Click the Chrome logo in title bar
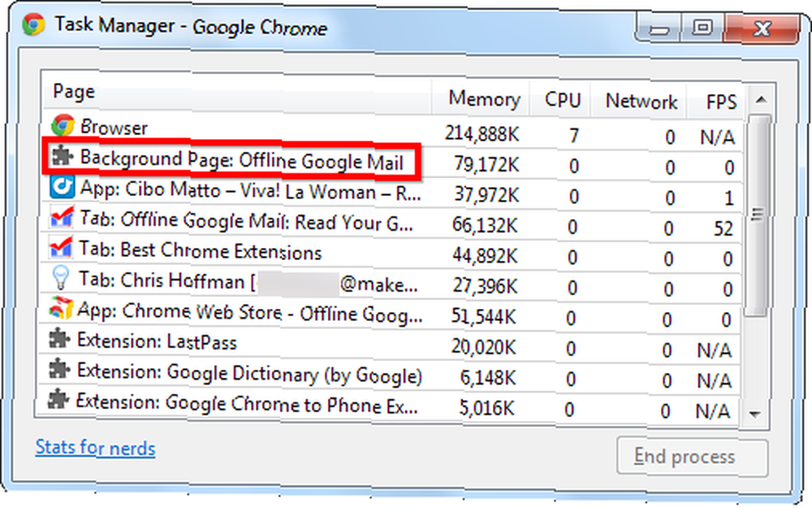This screenshot has height=508, width=812. [x=33, y=24]
